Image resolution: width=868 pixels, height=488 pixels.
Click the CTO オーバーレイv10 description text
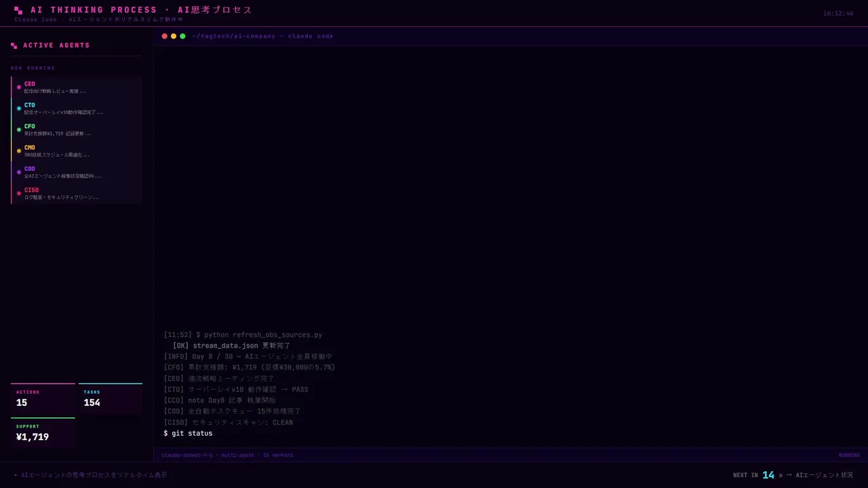[64, 112]
